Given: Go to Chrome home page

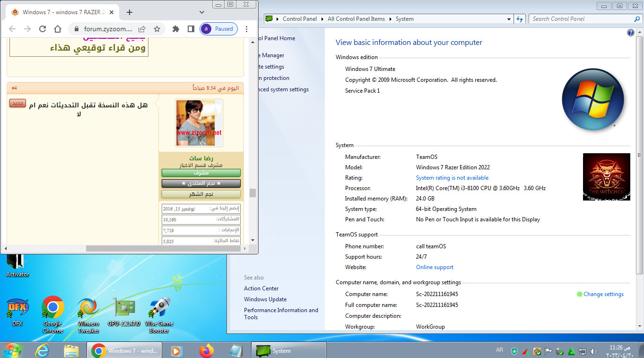Looking at the screenshot, I should click(58, 29).
